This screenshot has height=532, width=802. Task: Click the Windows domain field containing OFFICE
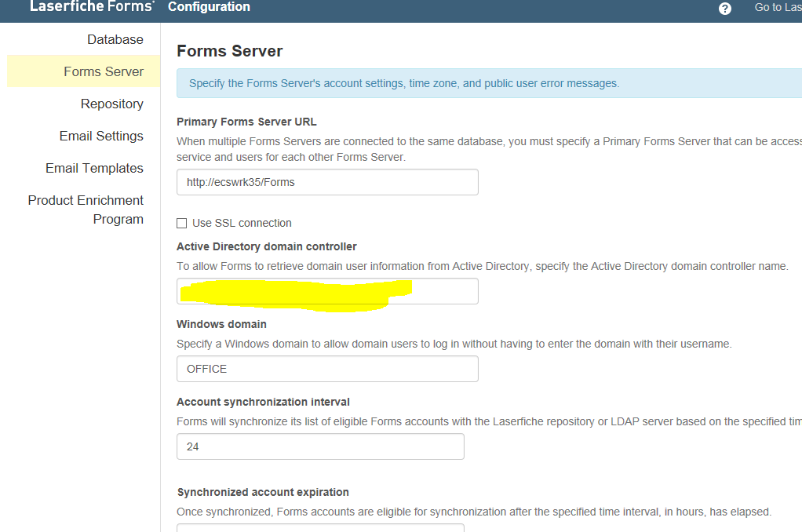click(x=327, y=369)
